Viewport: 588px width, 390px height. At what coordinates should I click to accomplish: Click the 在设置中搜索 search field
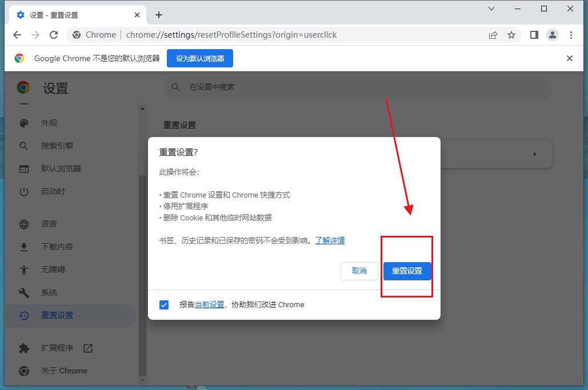[357, 87]
